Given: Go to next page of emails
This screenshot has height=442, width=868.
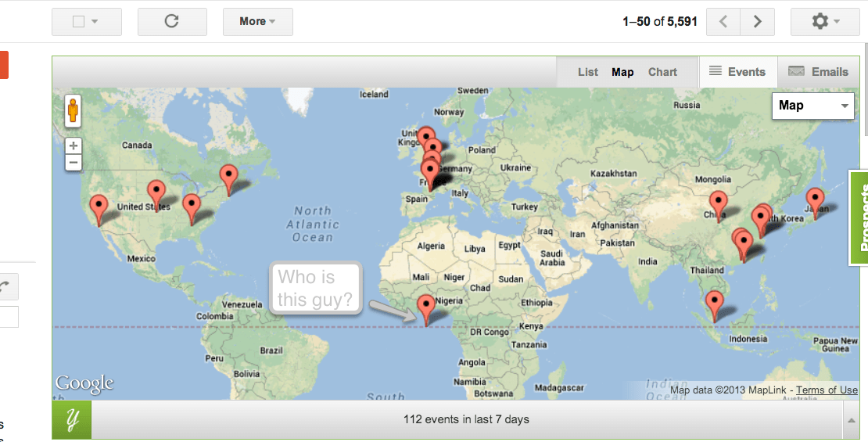Looking at the screenshot, I should [757, 22].
